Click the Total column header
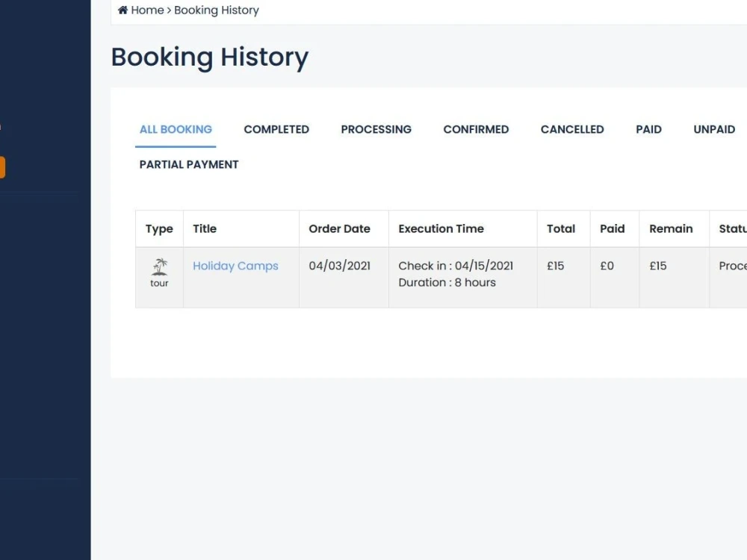Screen dimensions: 747x560 pos(561,228)
